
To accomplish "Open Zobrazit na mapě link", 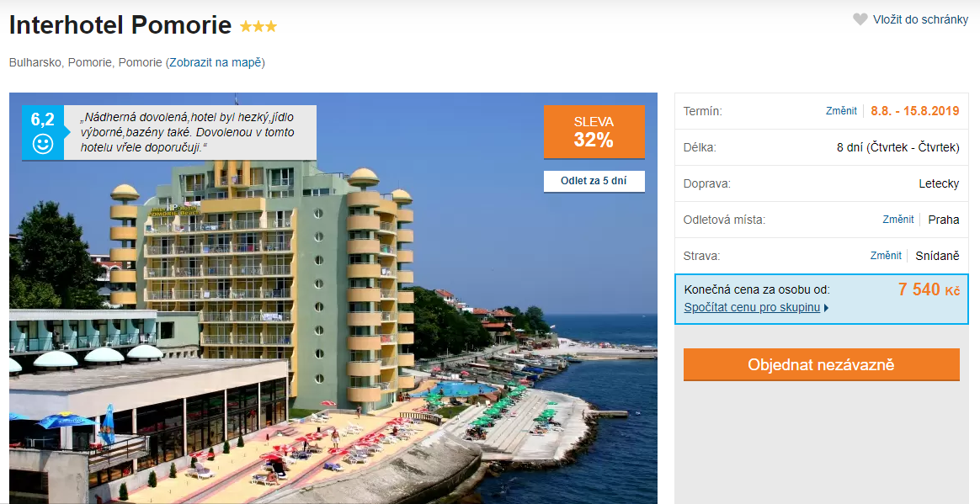I will tap(215, 62).
